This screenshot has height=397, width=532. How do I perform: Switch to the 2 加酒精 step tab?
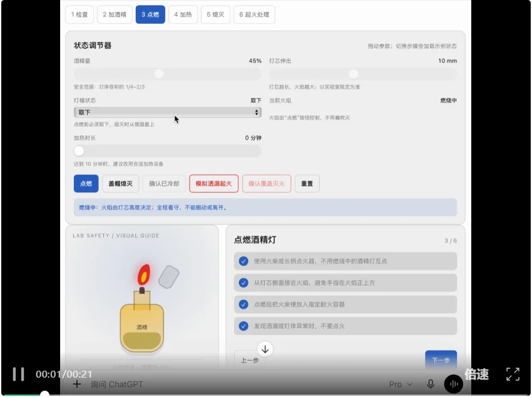115,14
